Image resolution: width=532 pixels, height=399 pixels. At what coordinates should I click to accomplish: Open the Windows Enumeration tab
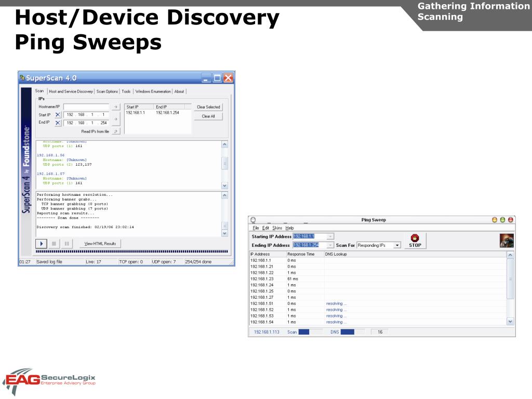[x=153, y=91]
